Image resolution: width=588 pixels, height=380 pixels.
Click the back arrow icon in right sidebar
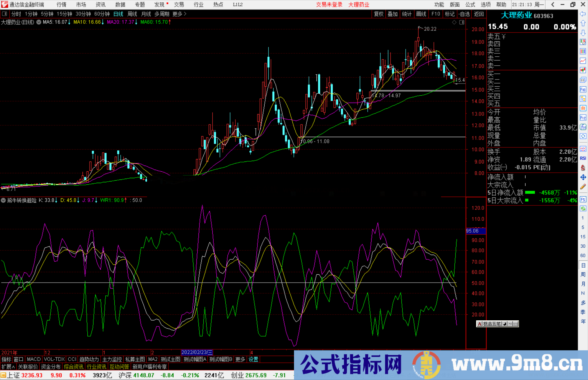pyautogui.click(x=583, y=14)
